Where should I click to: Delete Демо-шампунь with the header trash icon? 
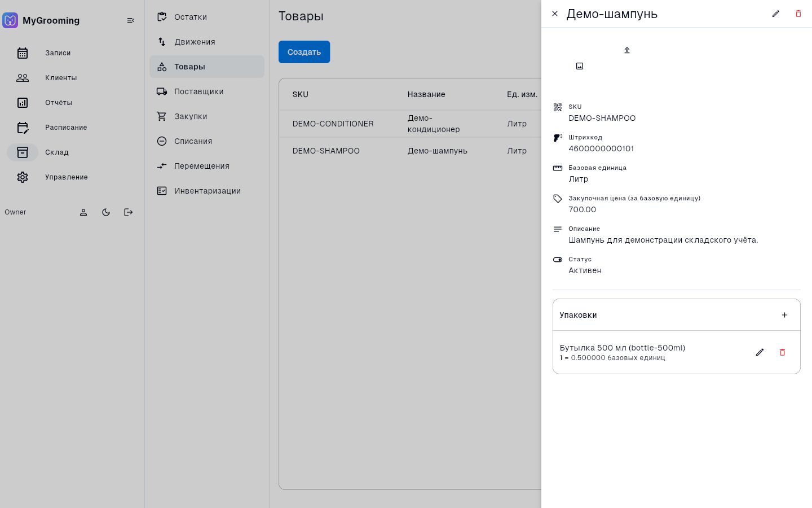[x=798, y=14]
